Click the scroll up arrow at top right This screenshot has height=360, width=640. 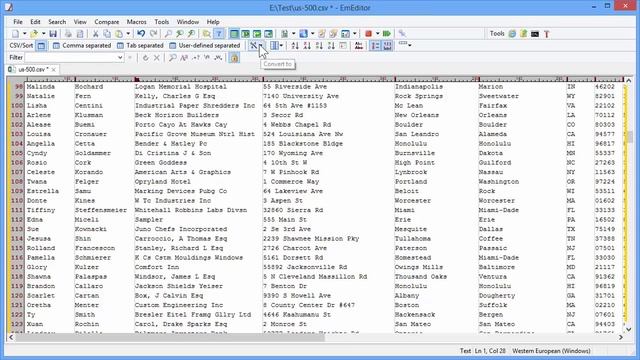point(629,80)
